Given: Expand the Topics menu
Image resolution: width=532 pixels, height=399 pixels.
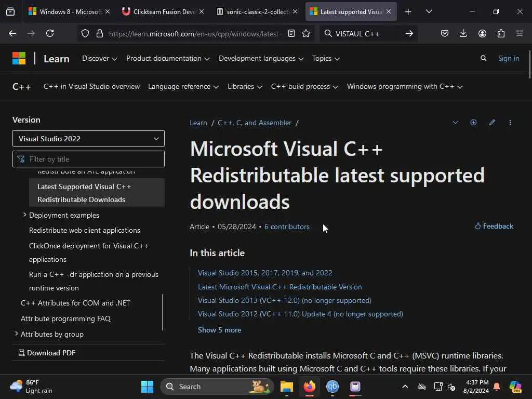Looking at the screenshot, I should 326,58.
